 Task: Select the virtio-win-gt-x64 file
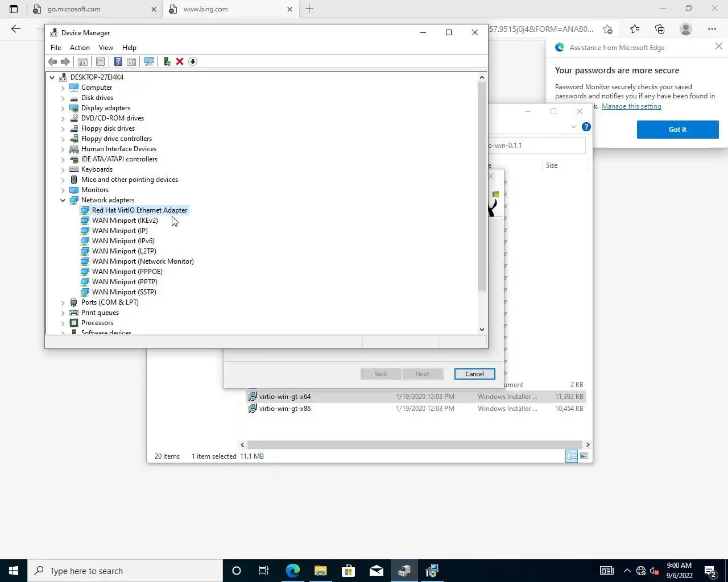[416, 397]
